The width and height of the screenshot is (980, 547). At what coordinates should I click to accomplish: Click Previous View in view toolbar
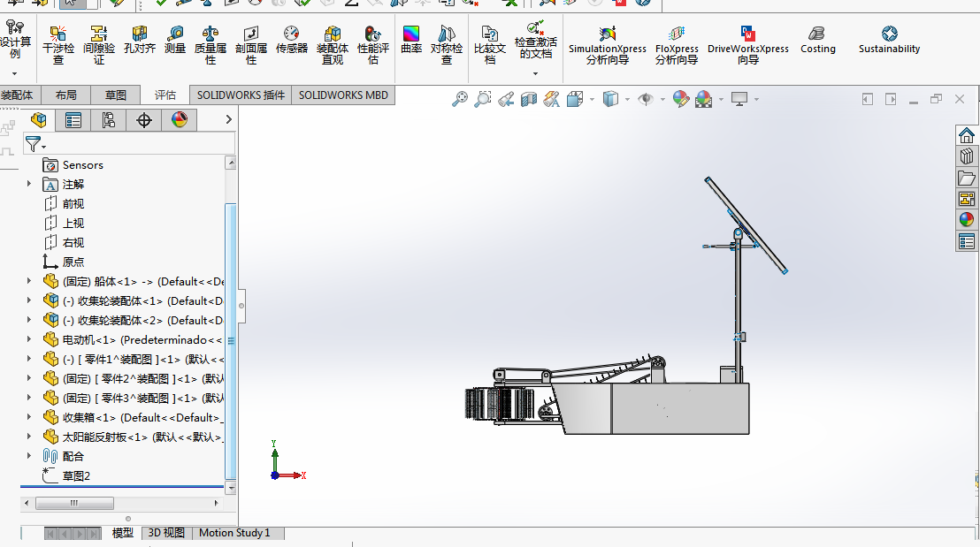[506, 99]
